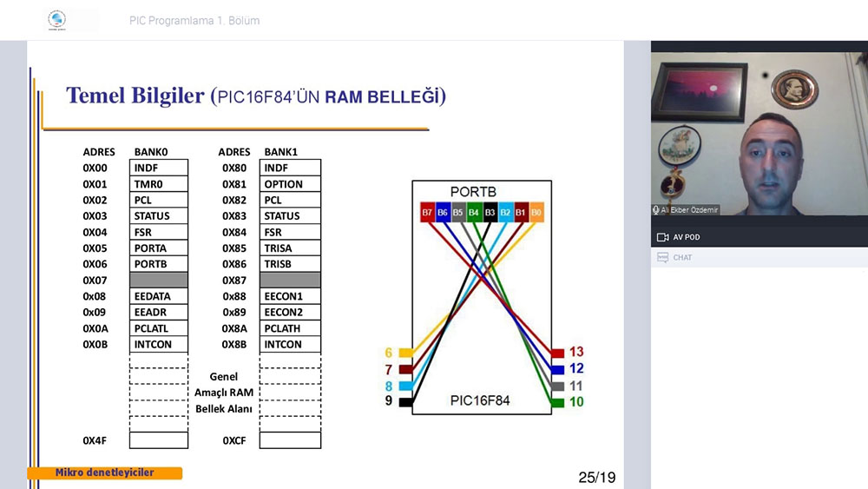Click address 0X03 in ADRES column
The height and width of the screenshot is (489, 868).
[x=95, y=216]
